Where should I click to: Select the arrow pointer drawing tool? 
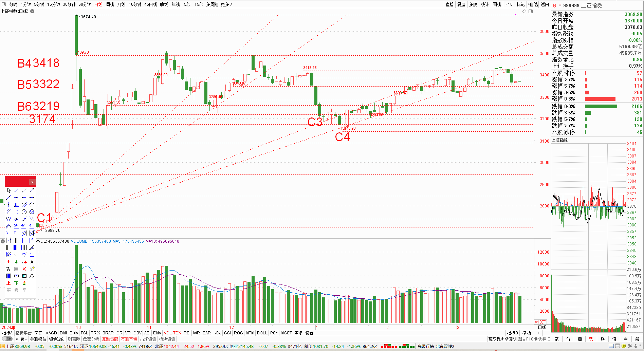tap(8, 190)
